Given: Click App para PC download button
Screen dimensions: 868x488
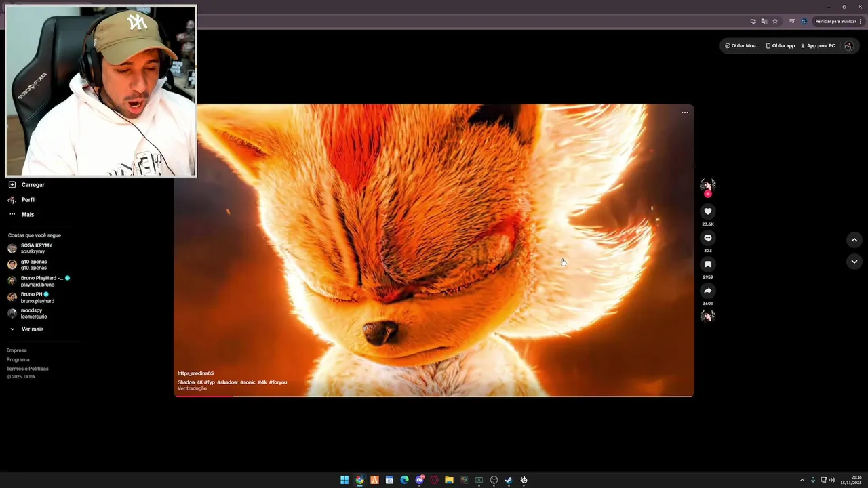Looking at the screenshot, I should click(818, 46).
